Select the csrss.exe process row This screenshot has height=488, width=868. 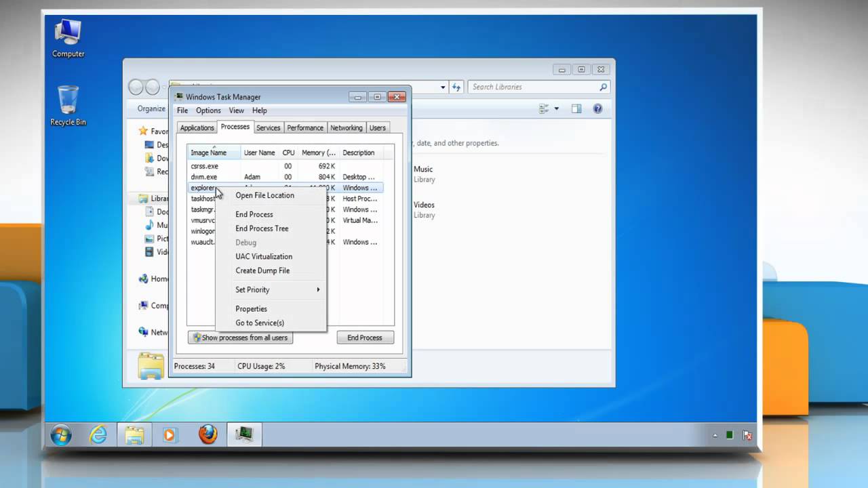click(285, 166)
